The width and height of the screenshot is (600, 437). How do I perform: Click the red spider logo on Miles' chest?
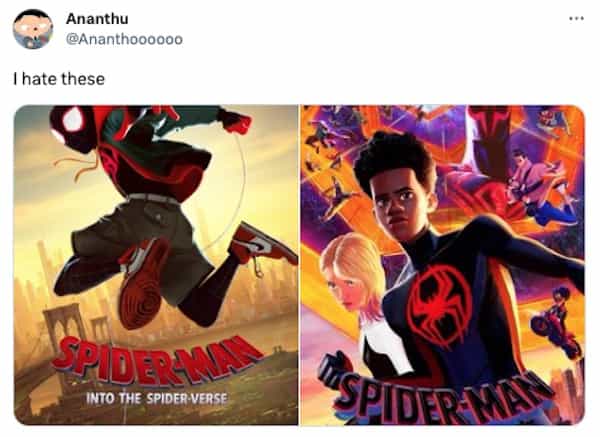click(439, 304)
